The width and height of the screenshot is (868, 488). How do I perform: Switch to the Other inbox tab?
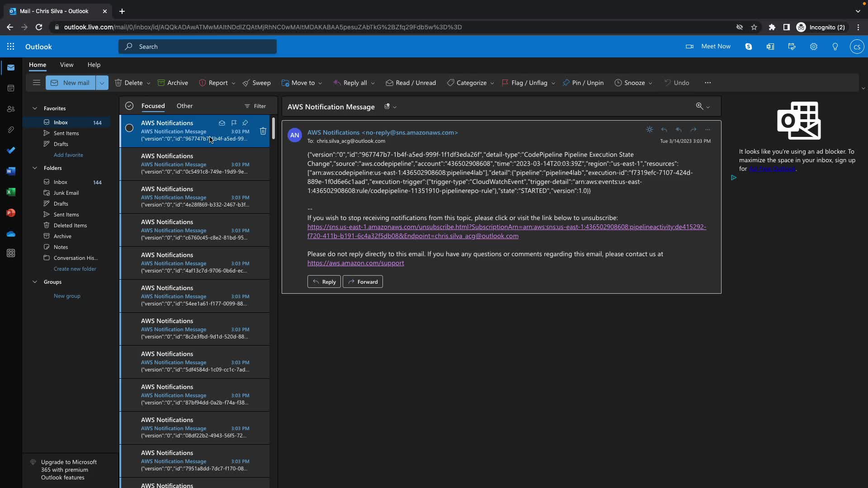(x=184, y=106)
